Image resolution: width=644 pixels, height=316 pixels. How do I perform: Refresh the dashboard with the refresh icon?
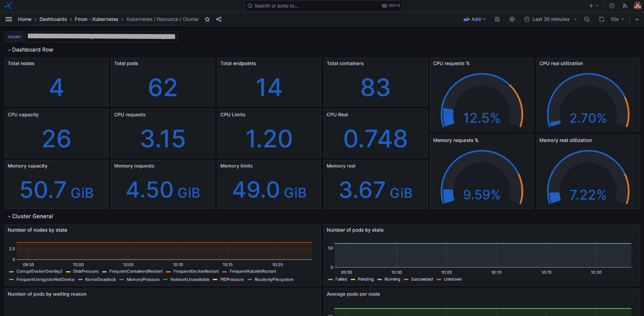pos(601,19)
